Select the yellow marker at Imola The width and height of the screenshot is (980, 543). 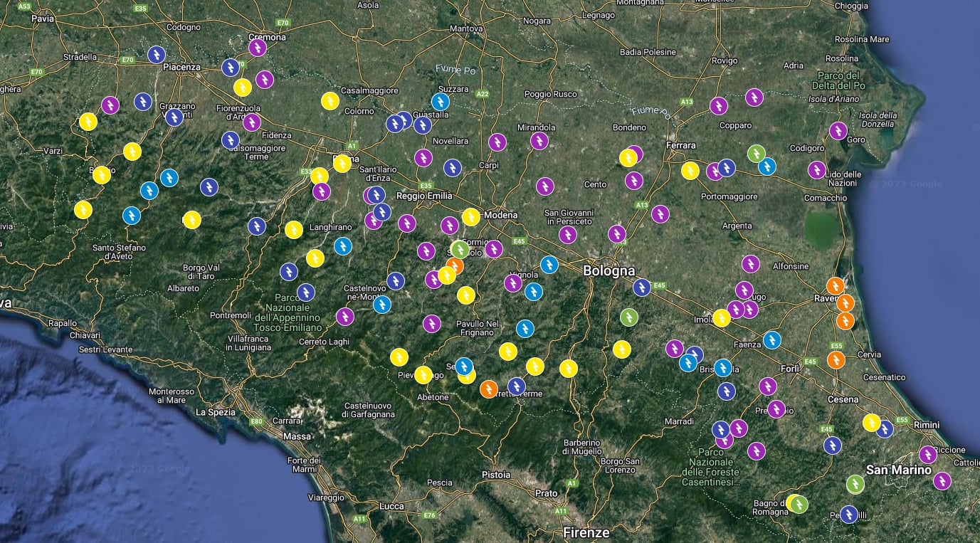(722, 318)
